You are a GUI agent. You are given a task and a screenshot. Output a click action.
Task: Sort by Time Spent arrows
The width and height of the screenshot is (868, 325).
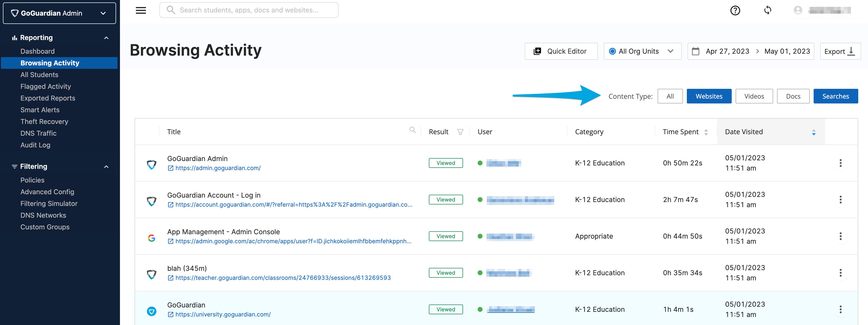pyautogui.click(x=706, y=132)
